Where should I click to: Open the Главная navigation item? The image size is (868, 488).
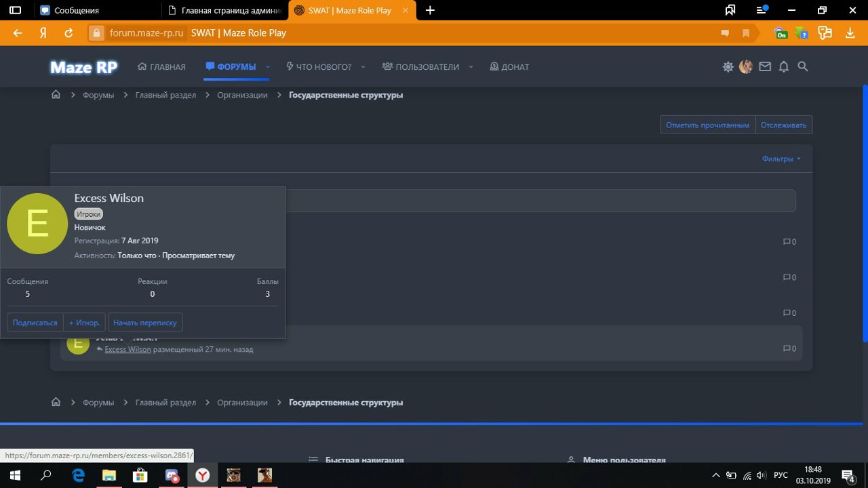[161, 66]
